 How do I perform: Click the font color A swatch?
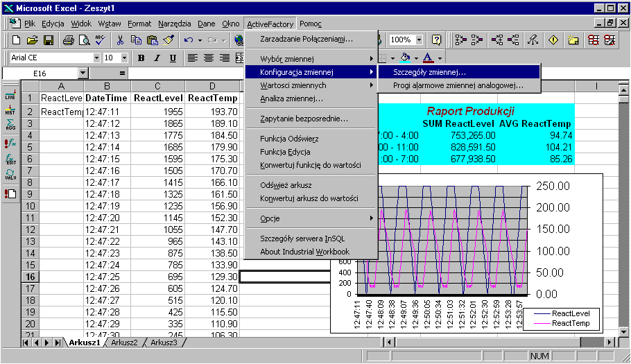click(x=429, y=58)
